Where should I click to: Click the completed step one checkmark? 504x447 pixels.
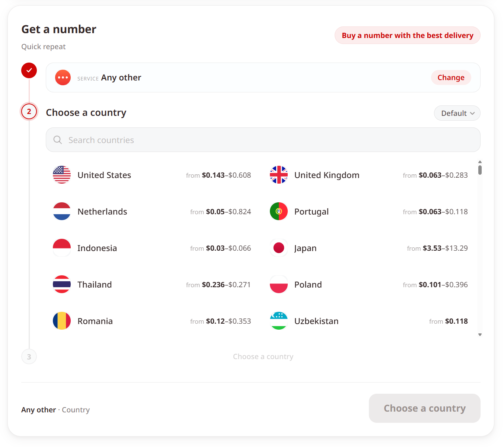pos(29,70)
